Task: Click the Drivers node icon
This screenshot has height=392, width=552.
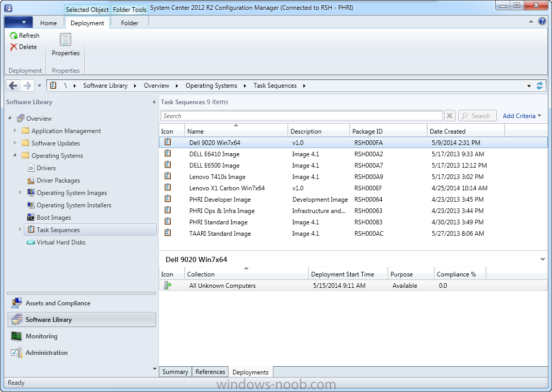Action: pos(31,168)
